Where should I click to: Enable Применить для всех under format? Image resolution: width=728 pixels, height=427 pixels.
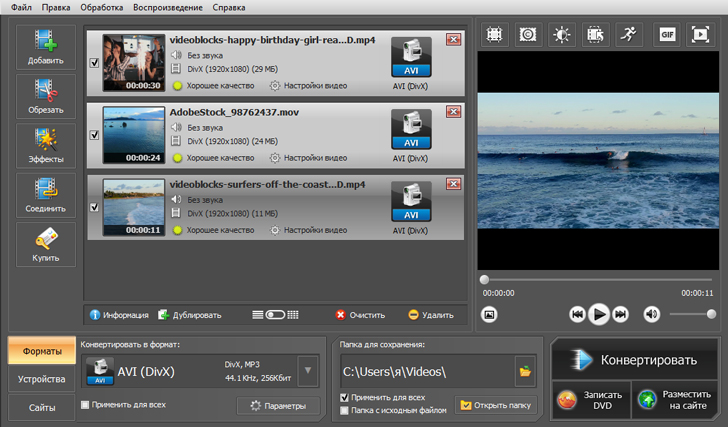(x=85, y=405)
